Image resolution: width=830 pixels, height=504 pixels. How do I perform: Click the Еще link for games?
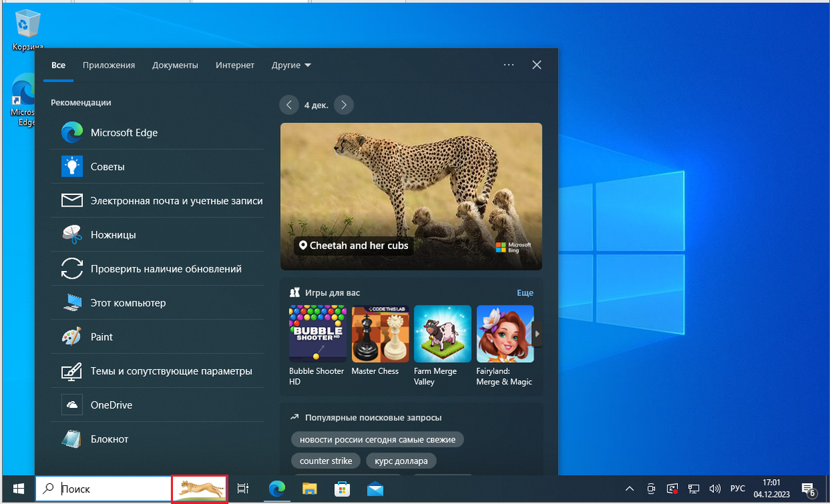(525, 293)
